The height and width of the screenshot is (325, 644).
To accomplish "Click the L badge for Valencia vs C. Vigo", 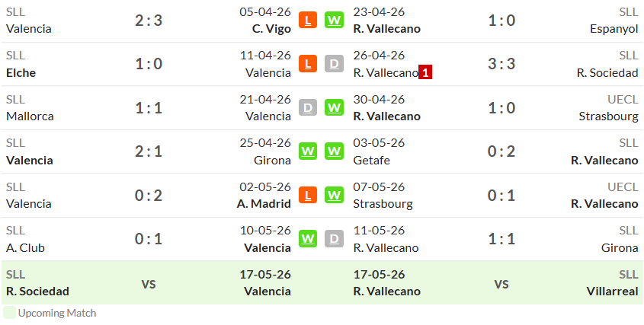I will tap(308, 20).
